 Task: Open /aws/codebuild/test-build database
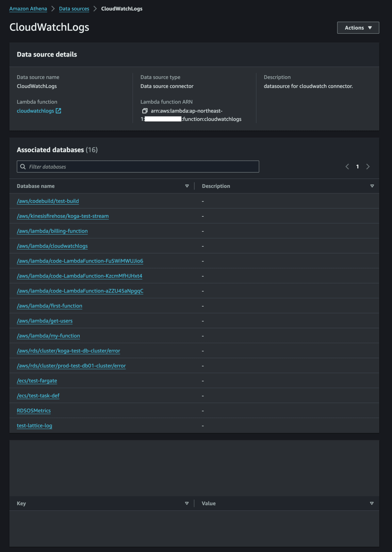point(48,201)
